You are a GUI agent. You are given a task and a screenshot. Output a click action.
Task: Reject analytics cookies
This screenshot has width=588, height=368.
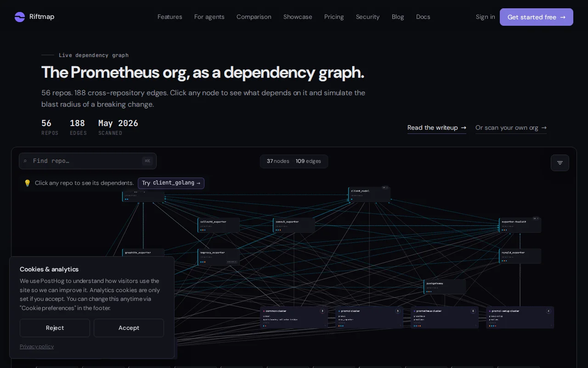click(x=55, y=328)
